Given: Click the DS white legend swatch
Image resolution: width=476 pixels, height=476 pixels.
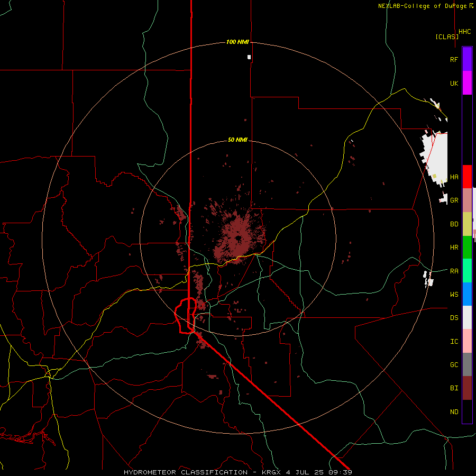Looking at the screenshot, I should coord(467,317).
